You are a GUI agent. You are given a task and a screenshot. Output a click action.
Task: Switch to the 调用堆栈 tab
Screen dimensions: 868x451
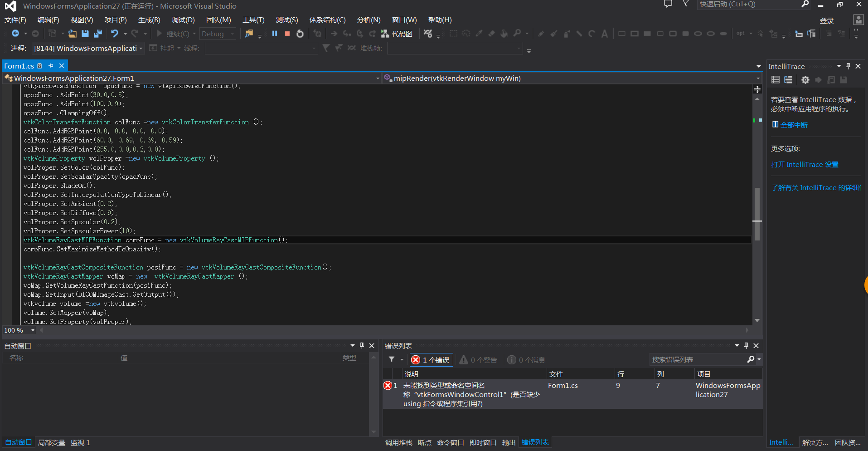click(398, 442)
